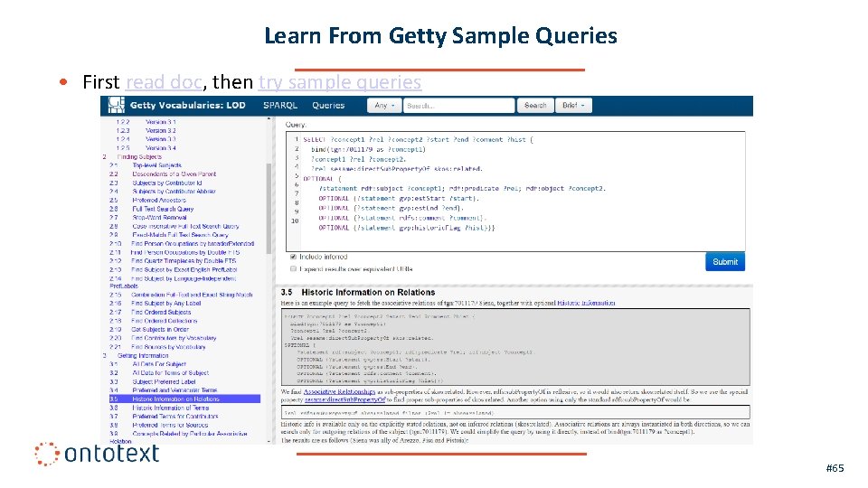Screen dimensions: 868x488
Task: Click the Search button in header
Action: pos(535,105)
